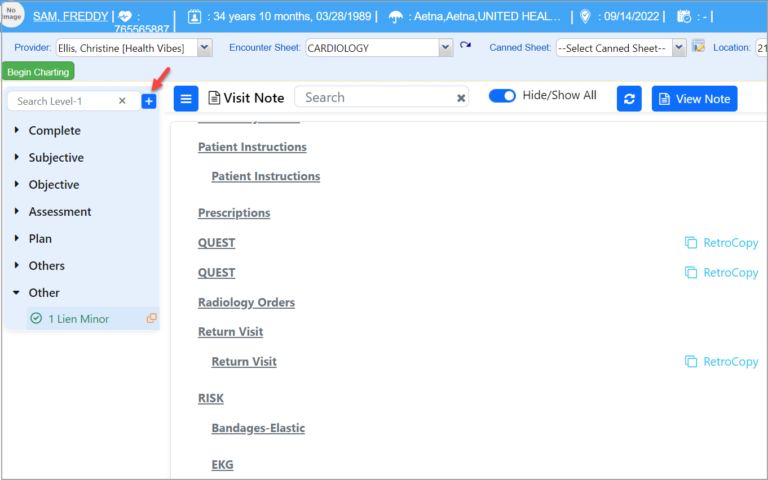Click the blue plus icon beside Search Level-1
Image resolution: width=768 pixels, height=480 pixels.
149,101
